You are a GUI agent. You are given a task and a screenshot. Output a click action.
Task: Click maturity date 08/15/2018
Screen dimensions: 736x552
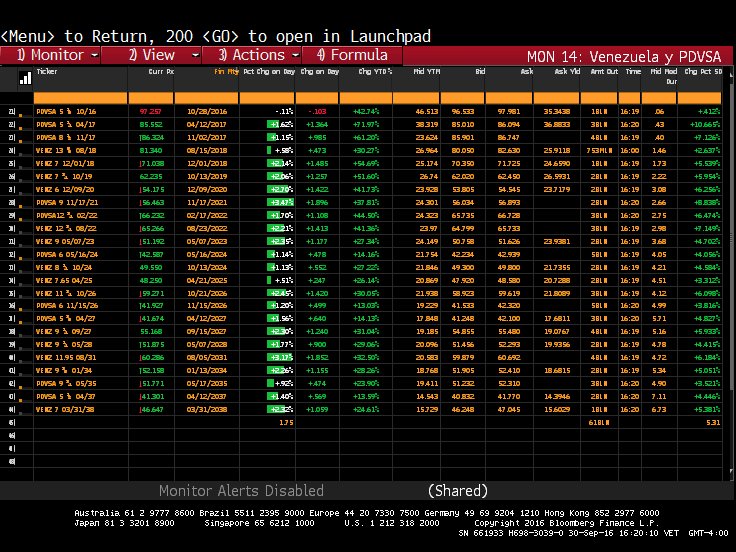(x=207, y=151)
